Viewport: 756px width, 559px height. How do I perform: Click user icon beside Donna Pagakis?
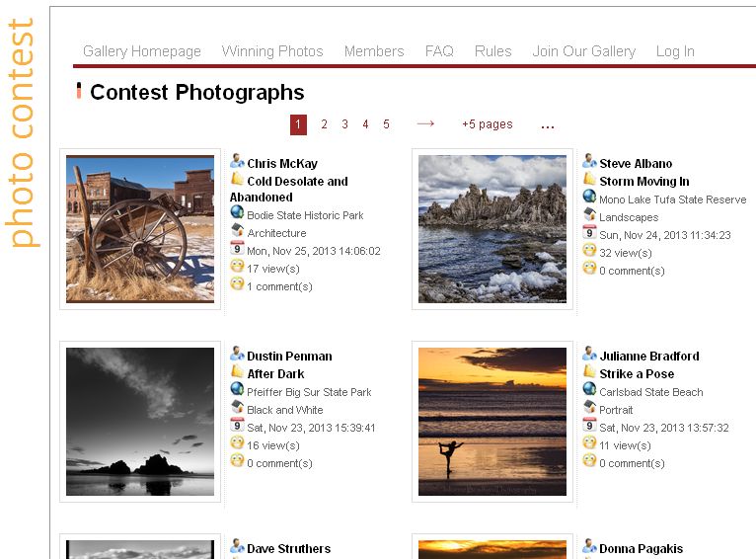coord(589,545)
